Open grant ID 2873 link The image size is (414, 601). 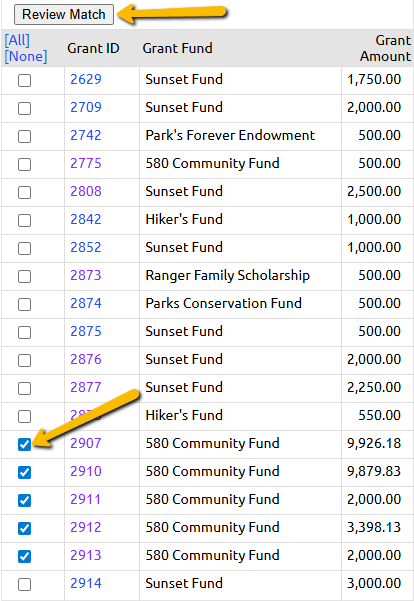pyautogui.click(x=86, y=275)
